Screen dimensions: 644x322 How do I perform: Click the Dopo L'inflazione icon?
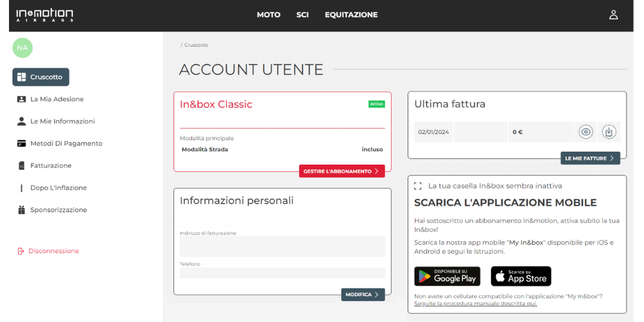click(21, 188)
